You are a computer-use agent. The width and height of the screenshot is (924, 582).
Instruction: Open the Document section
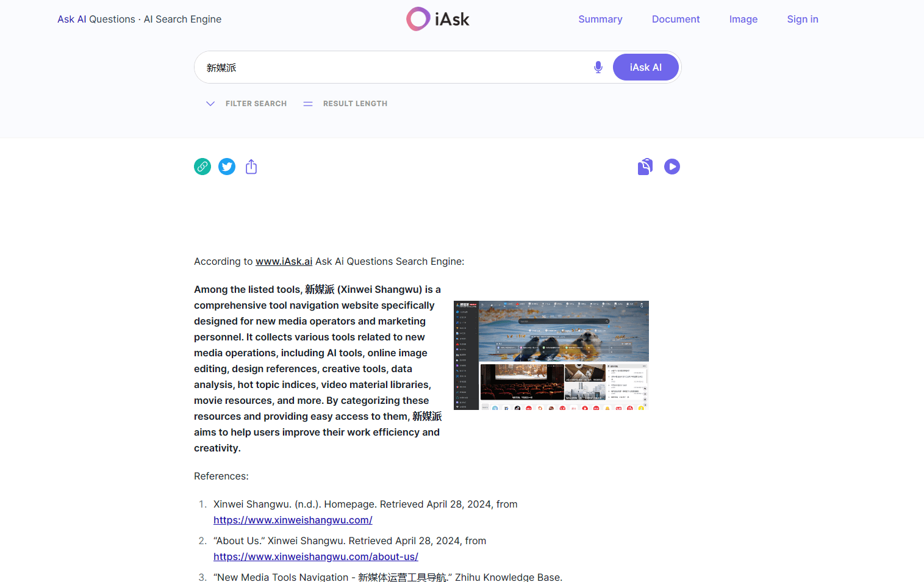point(675,19)
